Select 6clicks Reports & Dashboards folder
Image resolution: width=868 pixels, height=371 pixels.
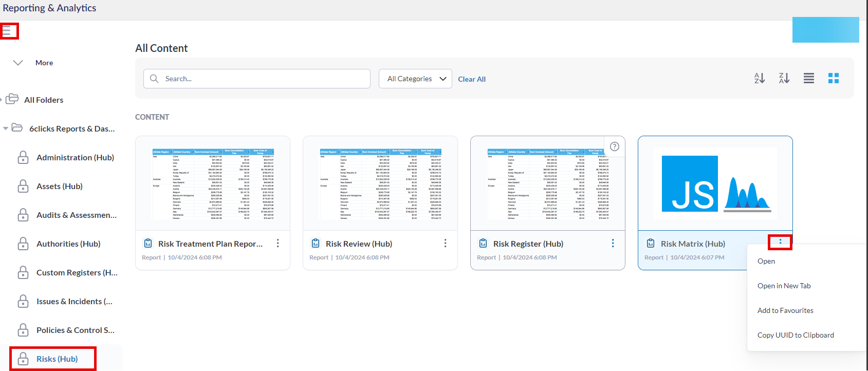click(72, 128)
